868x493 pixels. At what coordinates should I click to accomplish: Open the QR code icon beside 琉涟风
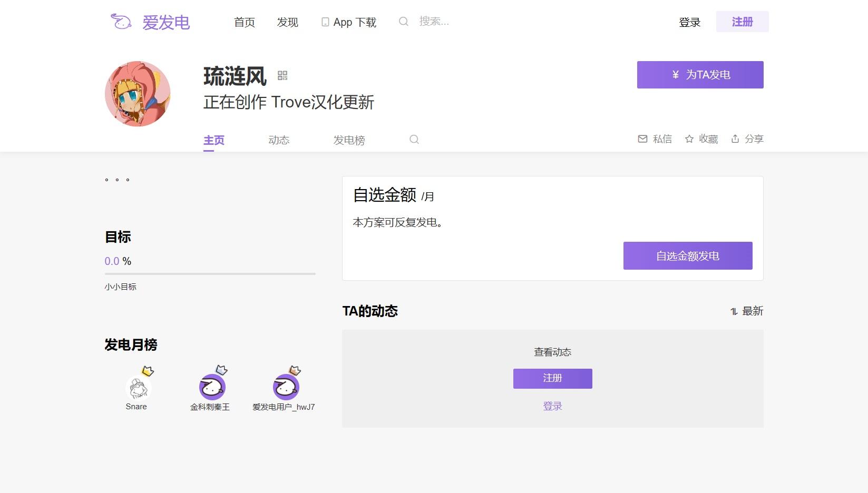click(282, 76)
